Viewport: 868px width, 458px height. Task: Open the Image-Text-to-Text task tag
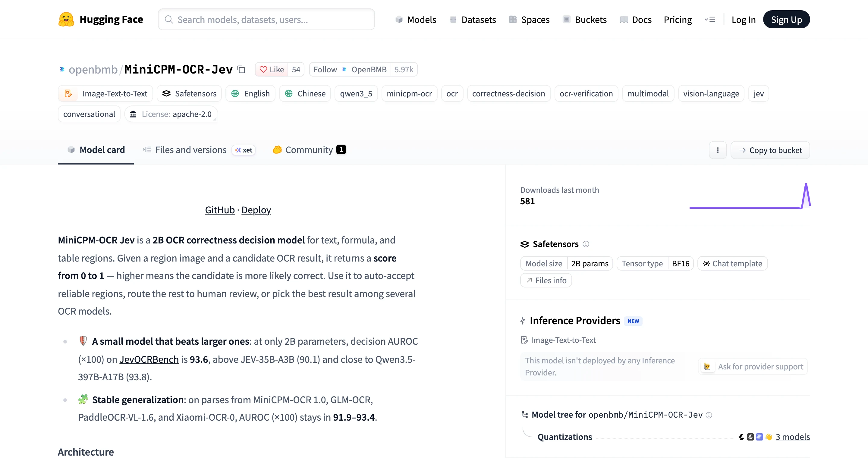(x=105, y=94)
